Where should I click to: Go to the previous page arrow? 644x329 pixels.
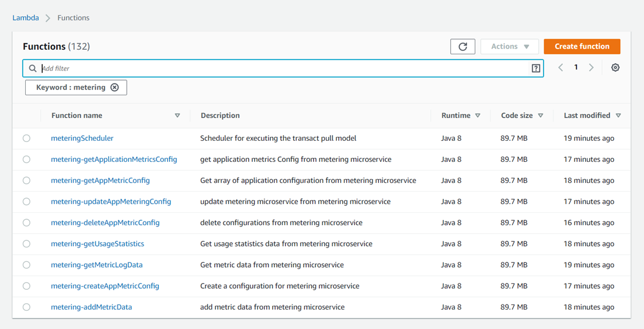pos(561,68)
